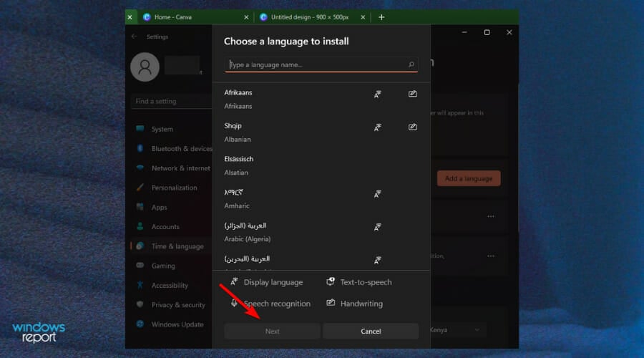The height and width of the screenshot is (358, 644).
Task: Open System settings in sidebar
Action: click(172, 129)
